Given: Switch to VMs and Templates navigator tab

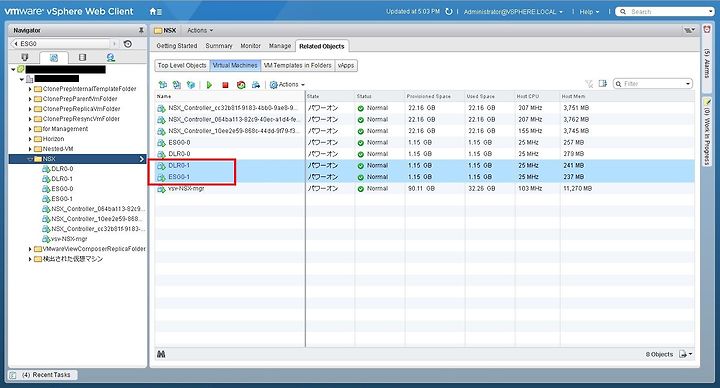Looking at the screenshot, I should (x=54, y=57).
